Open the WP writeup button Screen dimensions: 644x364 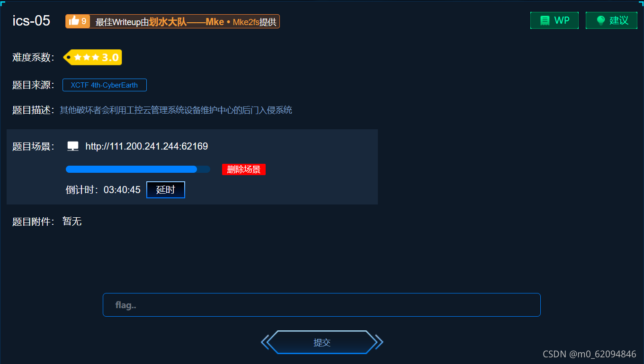point(555,20)
